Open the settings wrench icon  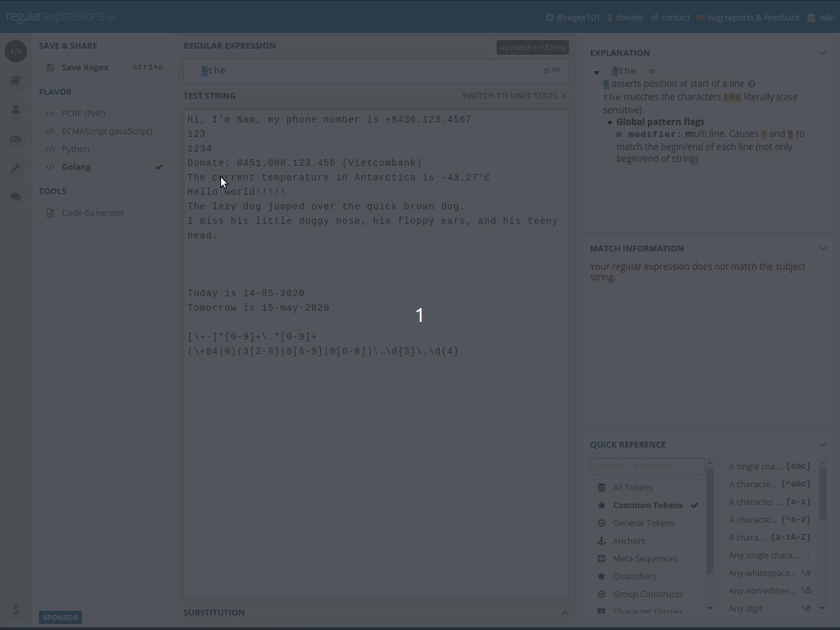(16, 168)
